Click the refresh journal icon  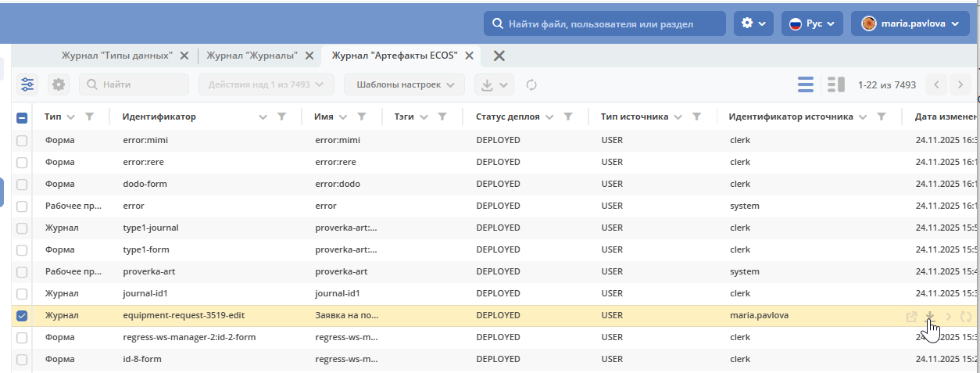(x=531, y=84)
